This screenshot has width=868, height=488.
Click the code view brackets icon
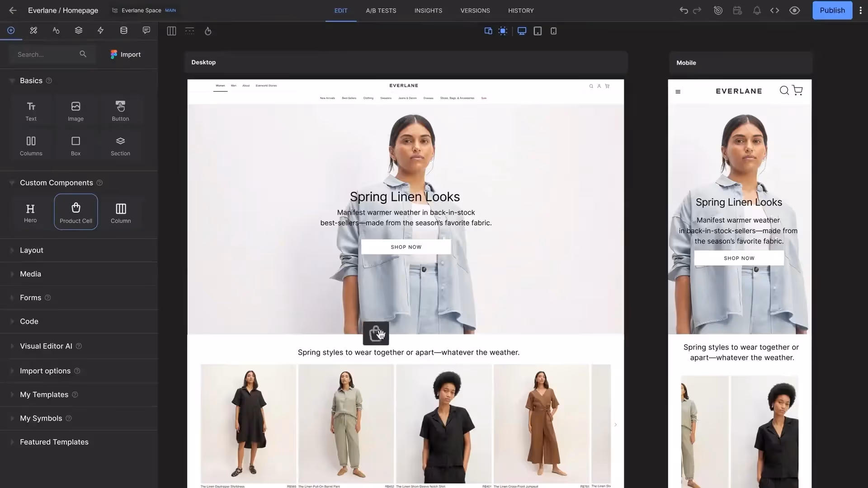[774, 10]
